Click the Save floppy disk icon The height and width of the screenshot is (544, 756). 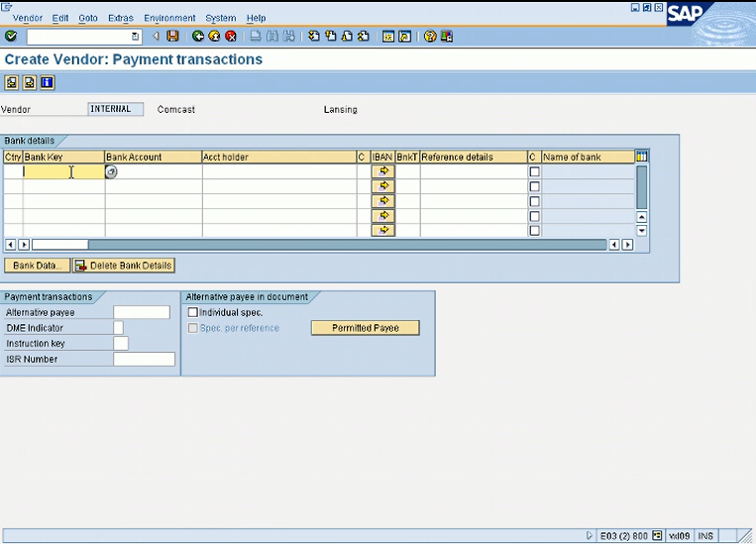(x=172, y=37)
